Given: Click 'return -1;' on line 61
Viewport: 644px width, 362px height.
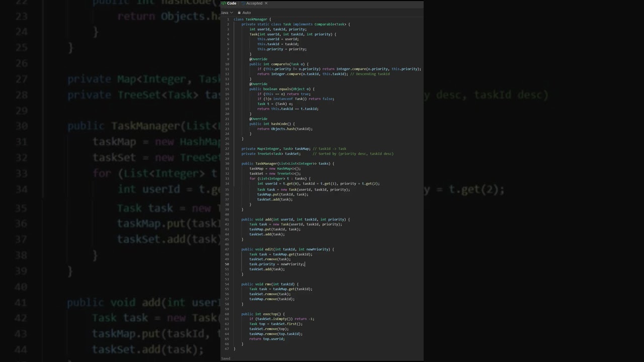Looking at the screenshot, I should pos(304,319).
